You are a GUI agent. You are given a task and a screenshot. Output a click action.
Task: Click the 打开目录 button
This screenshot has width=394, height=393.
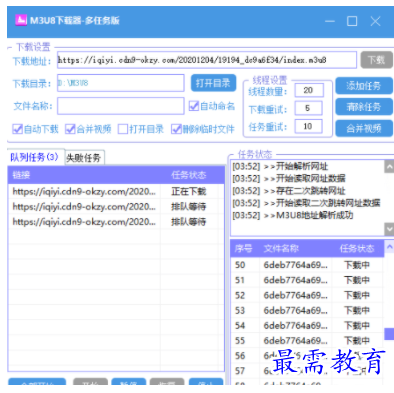213,83
